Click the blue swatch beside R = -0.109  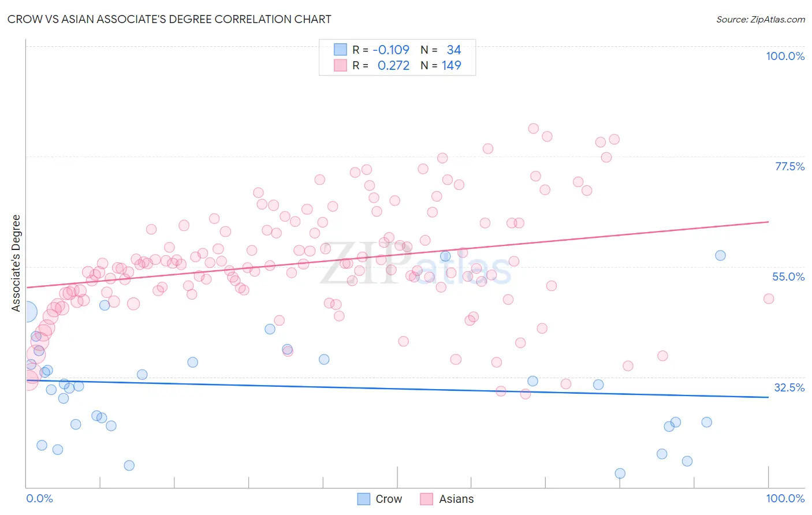pyautogui.click(x=340, y=50)
